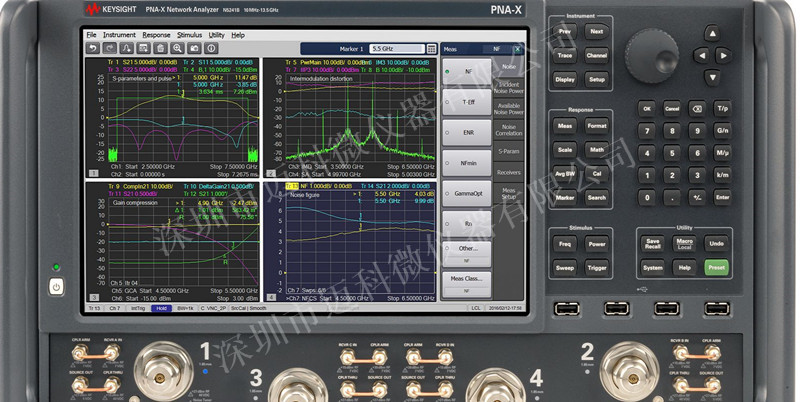This screenshot has width=800, height=402.
Task: Open the Instrument menu
Action: point(119,35)
